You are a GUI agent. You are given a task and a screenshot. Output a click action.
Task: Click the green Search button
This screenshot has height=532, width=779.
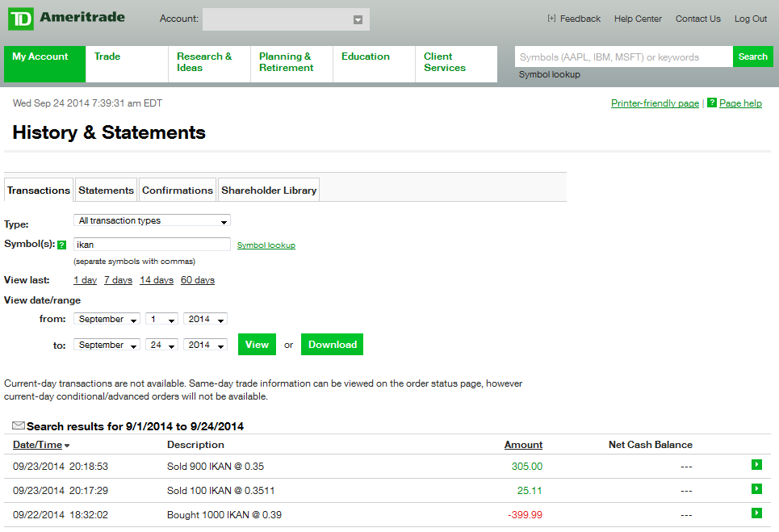(752, 57)
